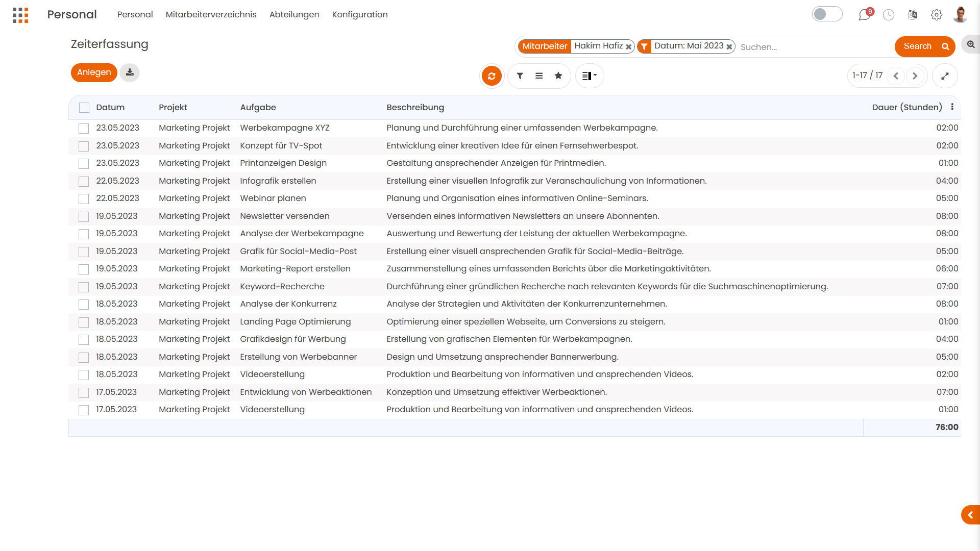This screenshot has height=551, width=980.
Task: Sort by Datum column header
Action: point(110,108)
